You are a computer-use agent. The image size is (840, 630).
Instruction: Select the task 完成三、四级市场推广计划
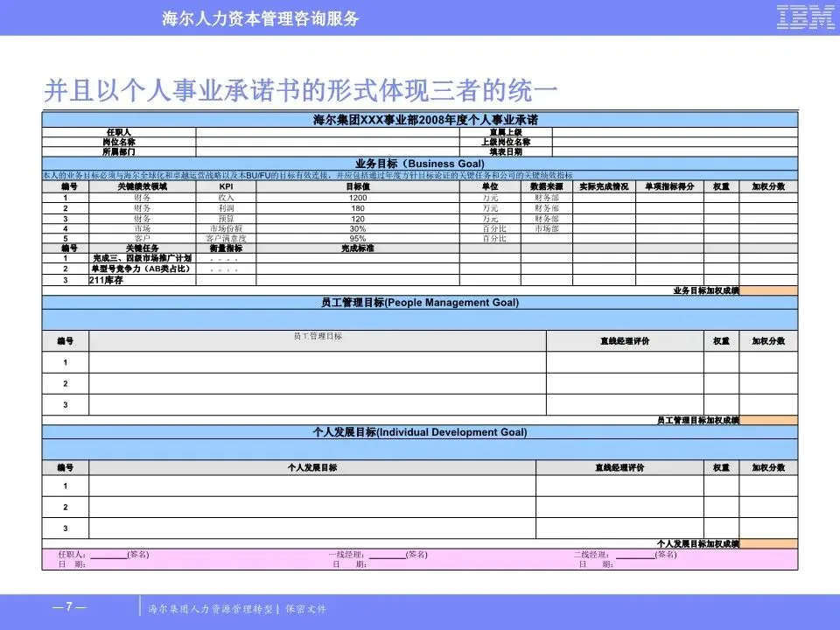coord(142,258)
